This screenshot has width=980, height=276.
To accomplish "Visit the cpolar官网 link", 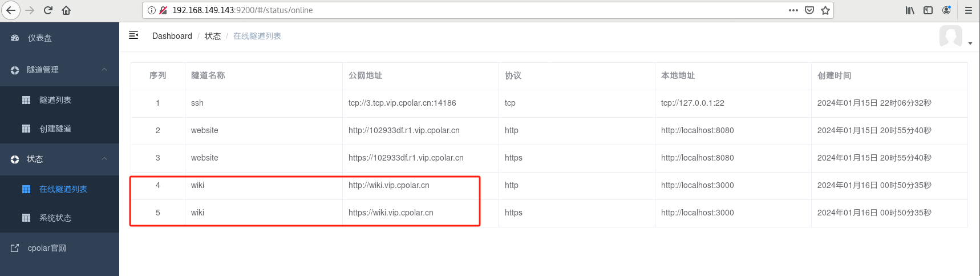I will [59, 248].
